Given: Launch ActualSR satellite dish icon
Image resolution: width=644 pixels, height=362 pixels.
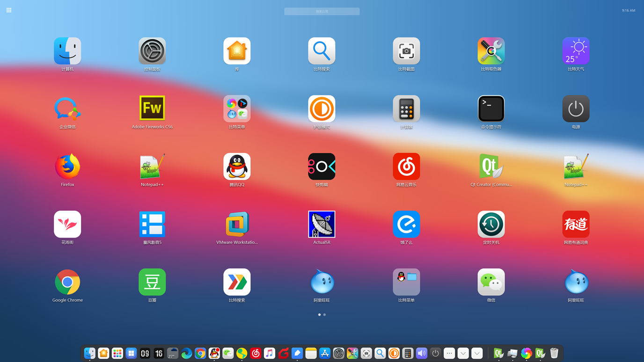Looking at the screenshot, I should (x=322, y=224).
